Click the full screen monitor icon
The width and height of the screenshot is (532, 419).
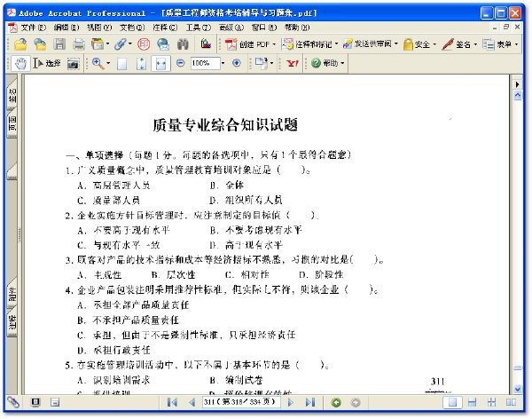tap(35, 402)
